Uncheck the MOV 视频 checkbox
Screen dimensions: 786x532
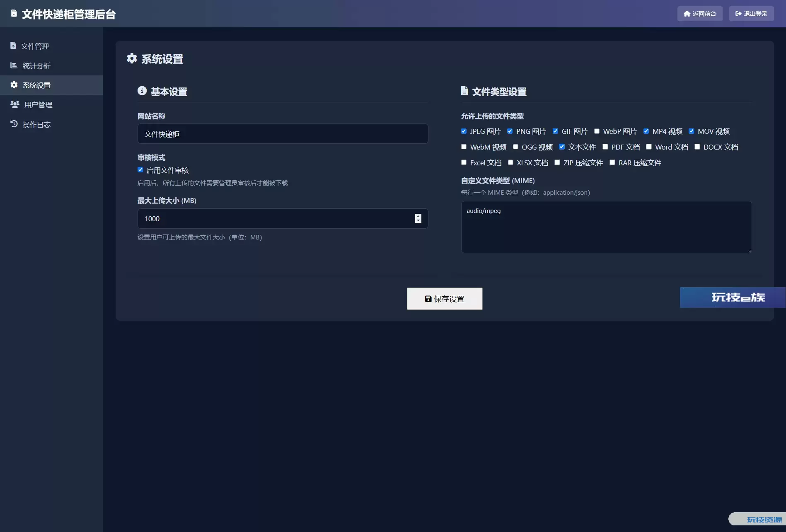pos(692,131)
